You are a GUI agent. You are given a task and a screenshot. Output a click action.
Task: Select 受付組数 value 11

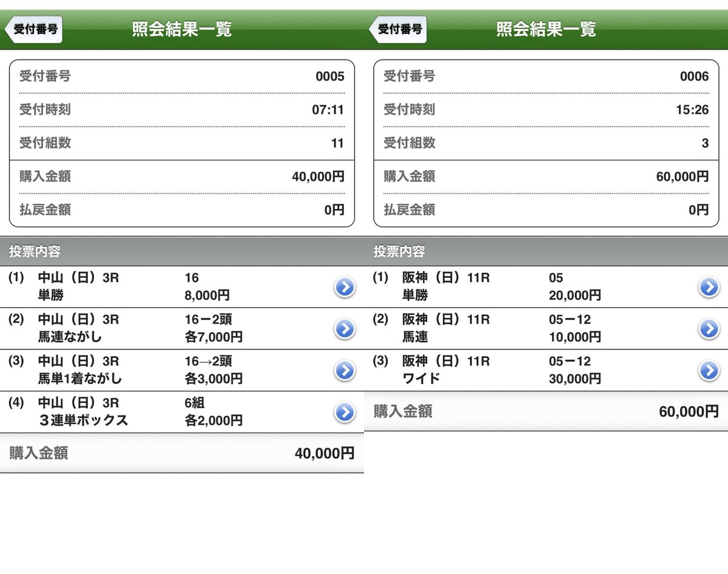337,143
